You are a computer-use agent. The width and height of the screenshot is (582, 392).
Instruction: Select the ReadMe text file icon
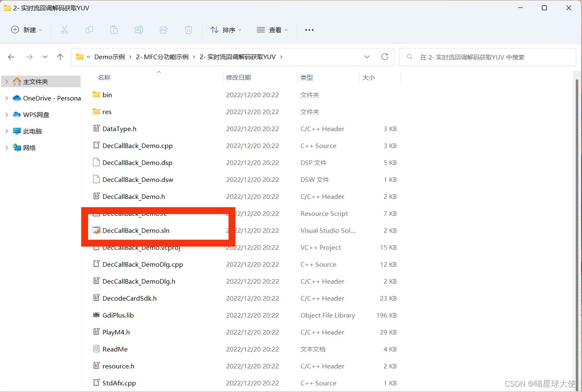pyautogui.click(x=96, y=349)
